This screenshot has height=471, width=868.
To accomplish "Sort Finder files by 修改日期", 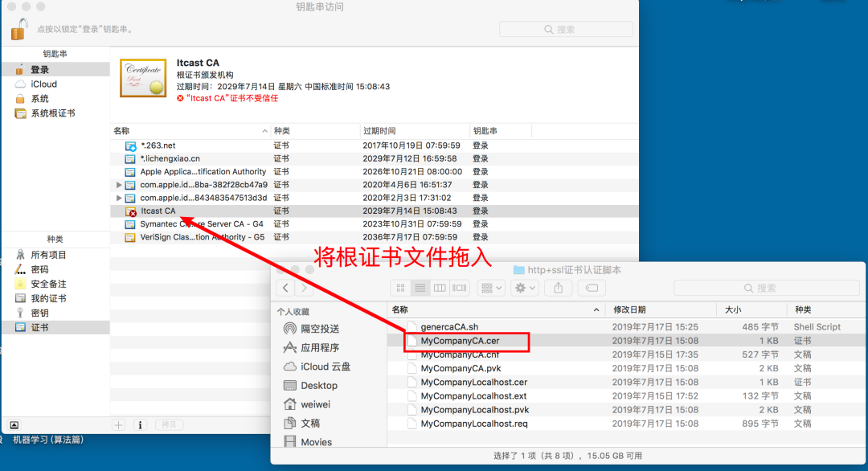I will tap(661, 309).
